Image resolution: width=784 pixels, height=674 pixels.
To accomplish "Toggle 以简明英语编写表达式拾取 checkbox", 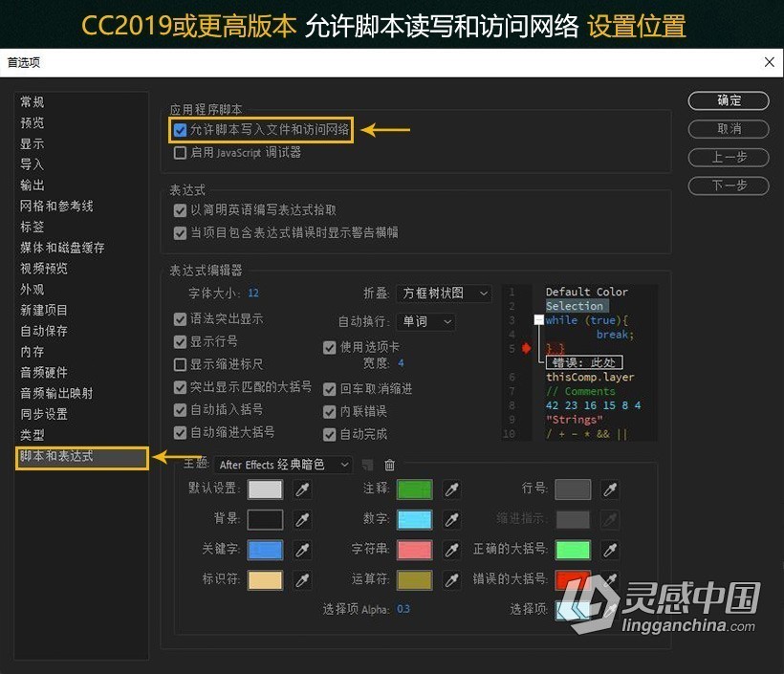I will coord(180,210).
